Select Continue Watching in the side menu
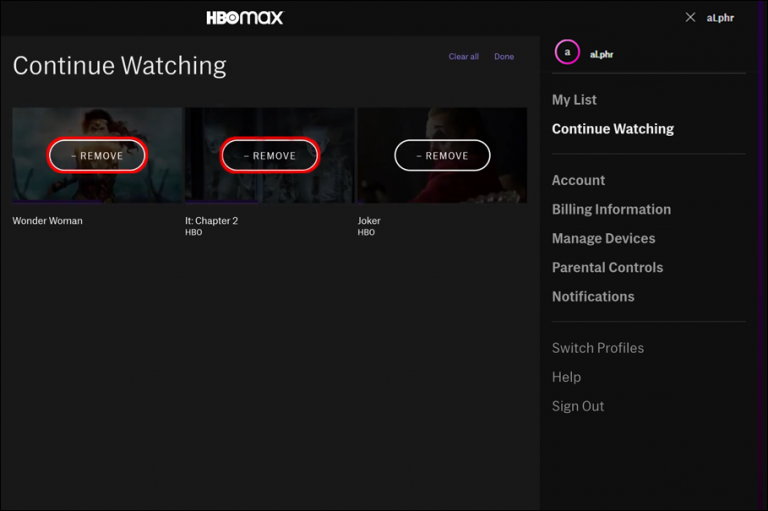Viewport: 768px width, 511px height. (x=613, y=129)
